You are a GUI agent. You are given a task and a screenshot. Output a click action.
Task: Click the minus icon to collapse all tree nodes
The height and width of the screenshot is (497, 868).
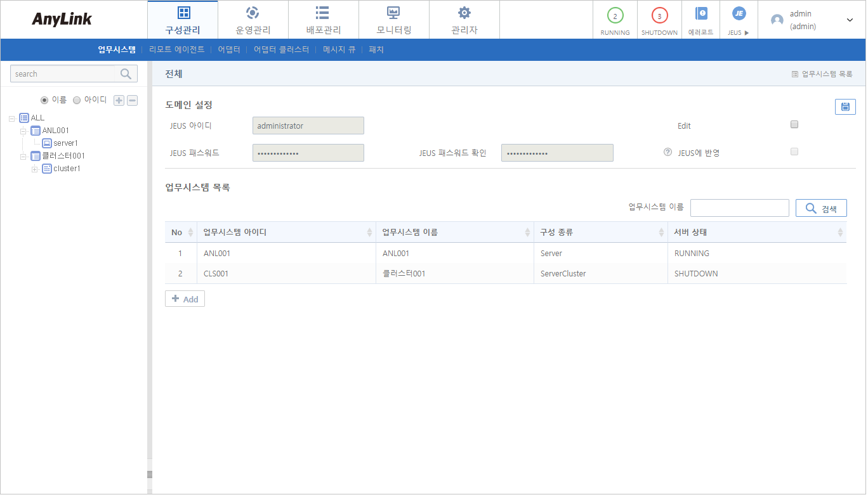132,100
